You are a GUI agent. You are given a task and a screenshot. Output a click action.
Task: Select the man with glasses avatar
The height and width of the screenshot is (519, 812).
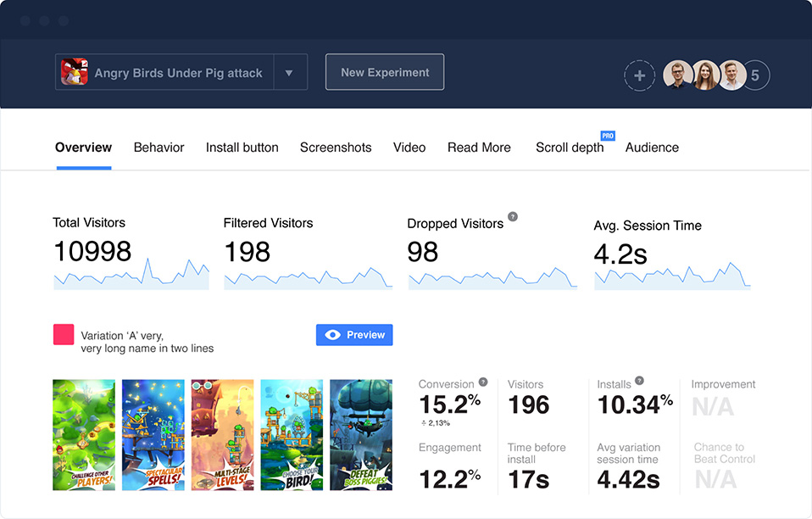(678, 75)
